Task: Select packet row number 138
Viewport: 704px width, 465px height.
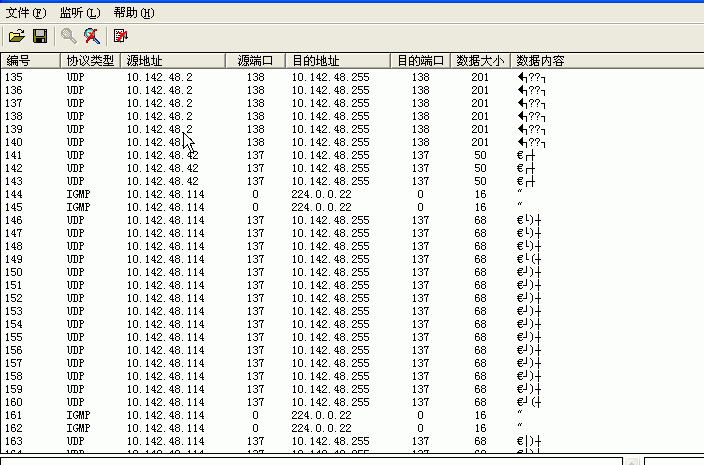Action: point(352,116)
